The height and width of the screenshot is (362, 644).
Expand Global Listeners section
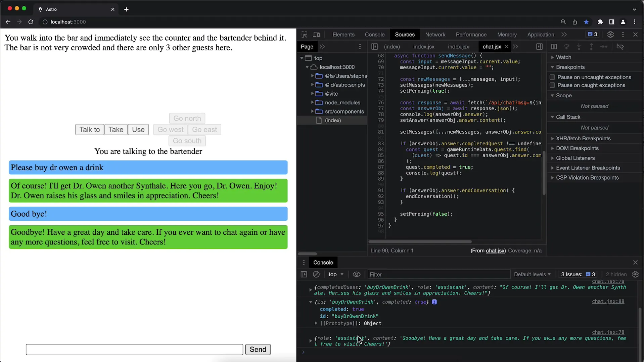553,158
